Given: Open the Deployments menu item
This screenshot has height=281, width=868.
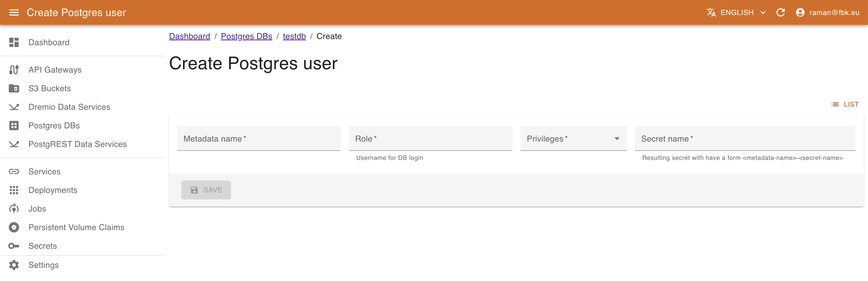Looking at the screenshot, I should [52, 190].
